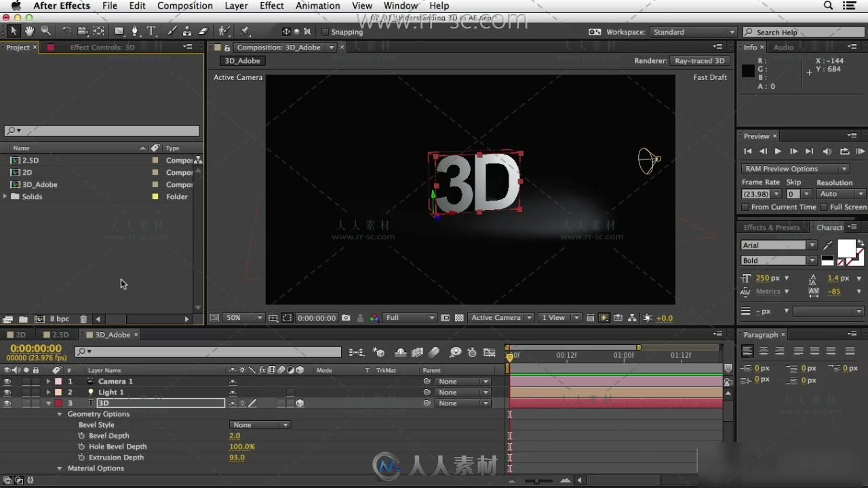Select the Roto Brush tool
This screenshot has height=488, width=868.
click(224, 31)
